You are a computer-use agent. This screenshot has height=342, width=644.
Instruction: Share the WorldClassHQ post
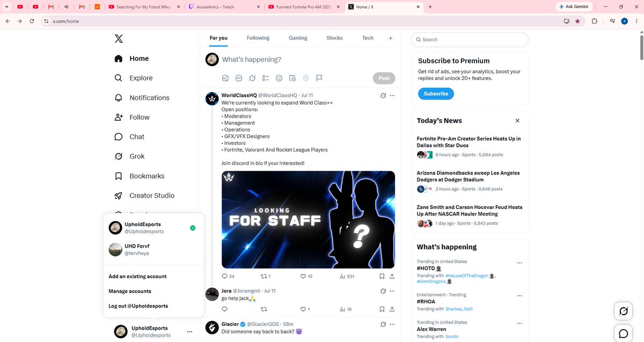[x=392, y=276]
